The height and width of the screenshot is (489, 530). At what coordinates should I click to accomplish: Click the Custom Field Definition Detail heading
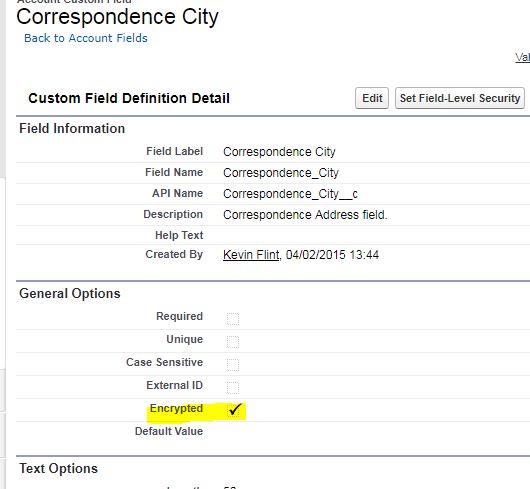click(129, 98)
